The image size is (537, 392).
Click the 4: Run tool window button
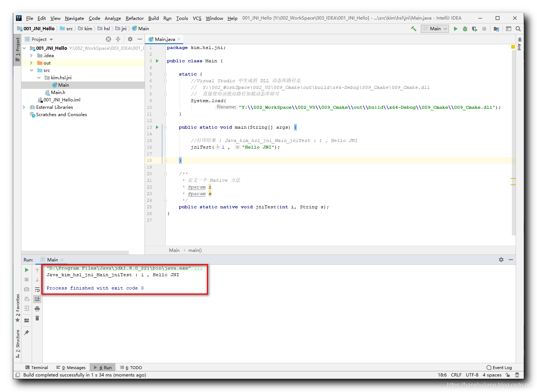[x=103, y=368]
